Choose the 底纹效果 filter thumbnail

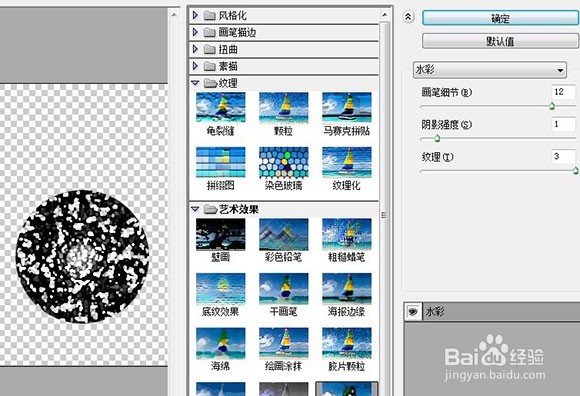point(220,289)
